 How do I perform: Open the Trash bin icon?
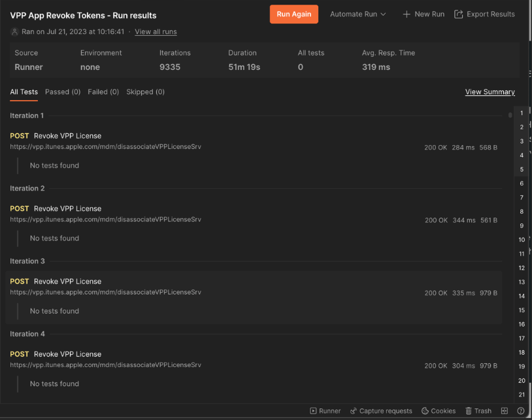pos(469,411)
